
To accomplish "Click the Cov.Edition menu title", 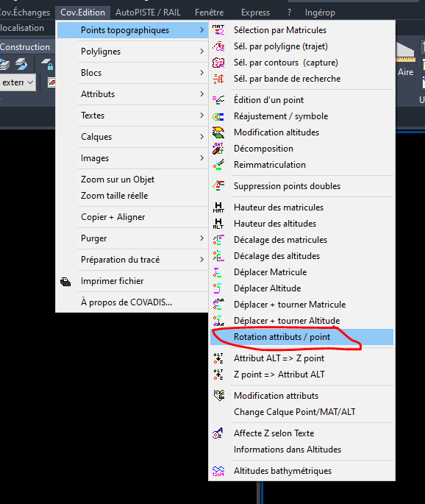I will coord(83,13).
